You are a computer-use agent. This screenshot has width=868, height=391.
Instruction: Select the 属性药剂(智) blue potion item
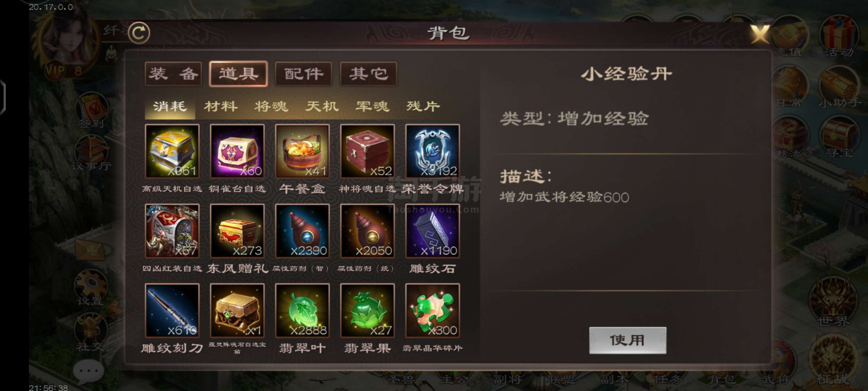point(302,231)
